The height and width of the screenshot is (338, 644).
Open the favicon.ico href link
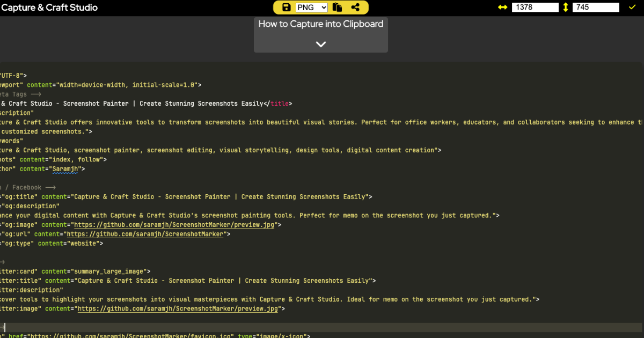point(130,336)
